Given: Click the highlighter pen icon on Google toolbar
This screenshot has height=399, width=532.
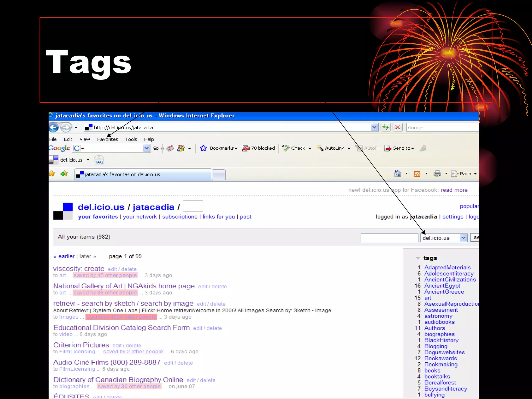Looking at the screenshot, I should 423,148.
